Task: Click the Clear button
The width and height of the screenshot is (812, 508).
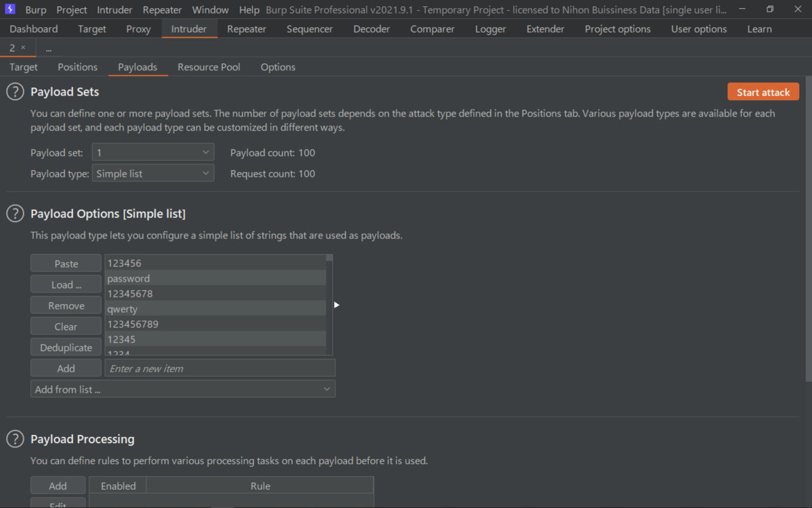Action: click(x=66, y=326)
